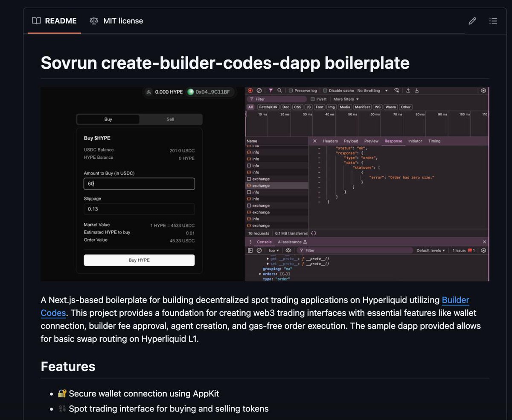
Task: Select the network request filter funnel icon
Action: 270,90
